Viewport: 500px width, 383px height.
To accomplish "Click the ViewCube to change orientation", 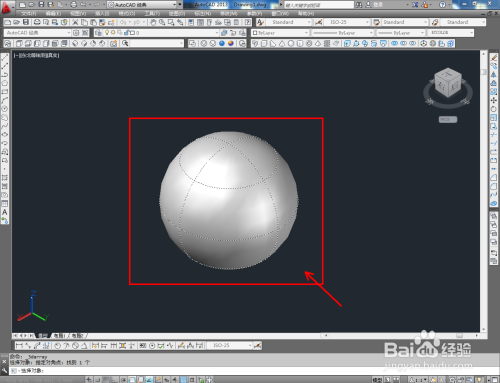I will coord(448,83).
